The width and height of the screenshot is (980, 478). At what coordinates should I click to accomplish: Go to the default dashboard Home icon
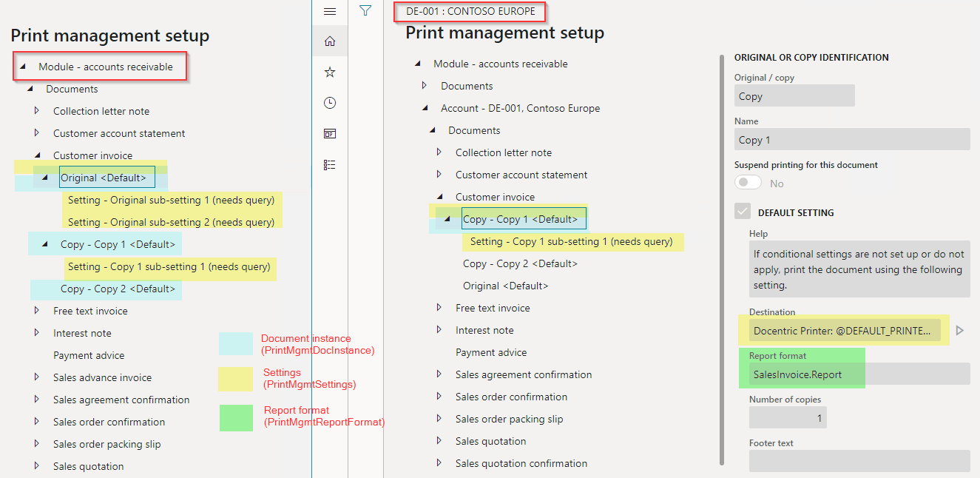pyautogui.click(x=330, y=41)
